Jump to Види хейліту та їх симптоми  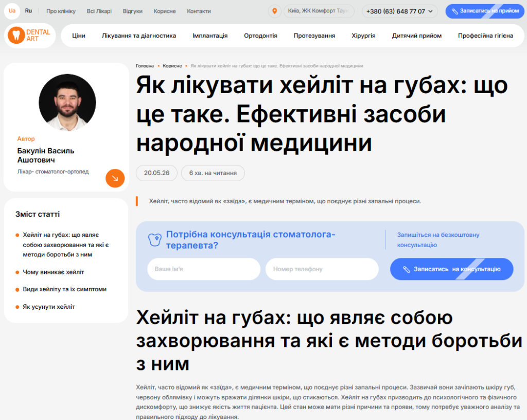64,289
